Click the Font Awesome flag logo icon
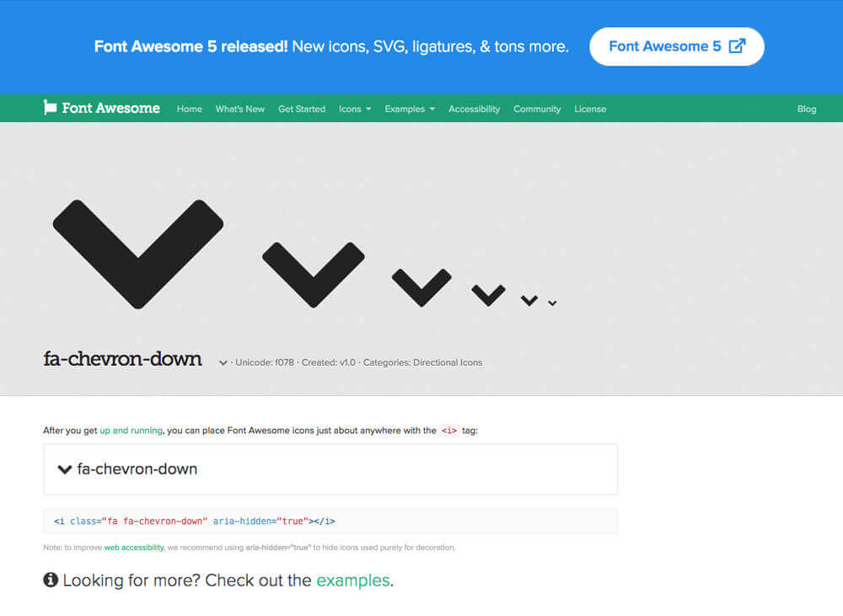The width and height of the screenshot is (843, 616). point(50,108)
